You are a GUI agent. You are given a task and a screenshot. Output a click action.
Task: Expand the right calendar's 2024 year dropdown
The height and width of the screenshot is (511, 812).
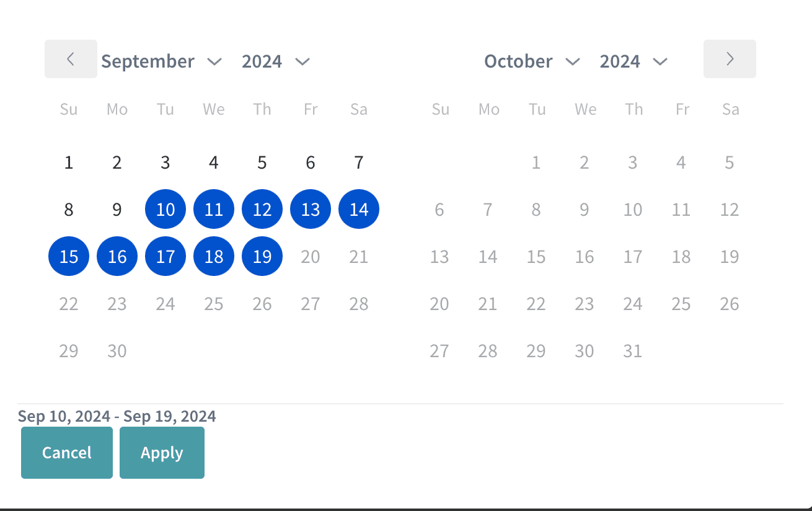click(633, 61)
